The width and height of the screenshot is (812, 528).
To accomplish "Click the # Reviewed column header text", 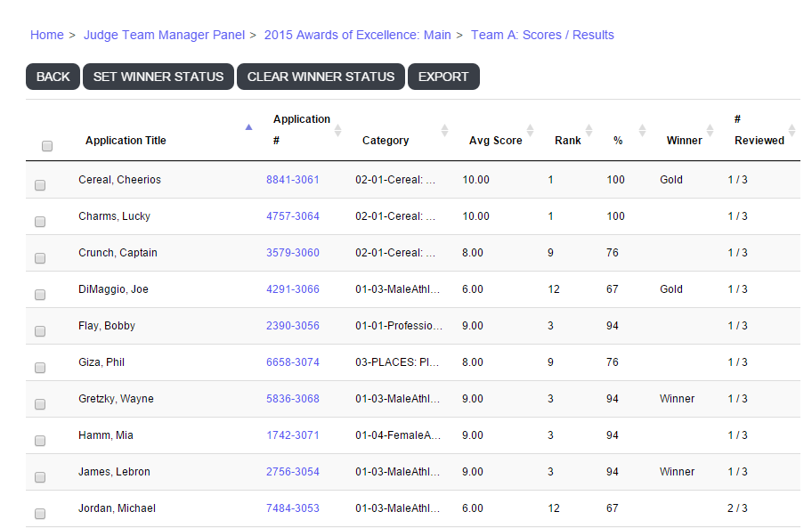I will [x=759, y=129].
